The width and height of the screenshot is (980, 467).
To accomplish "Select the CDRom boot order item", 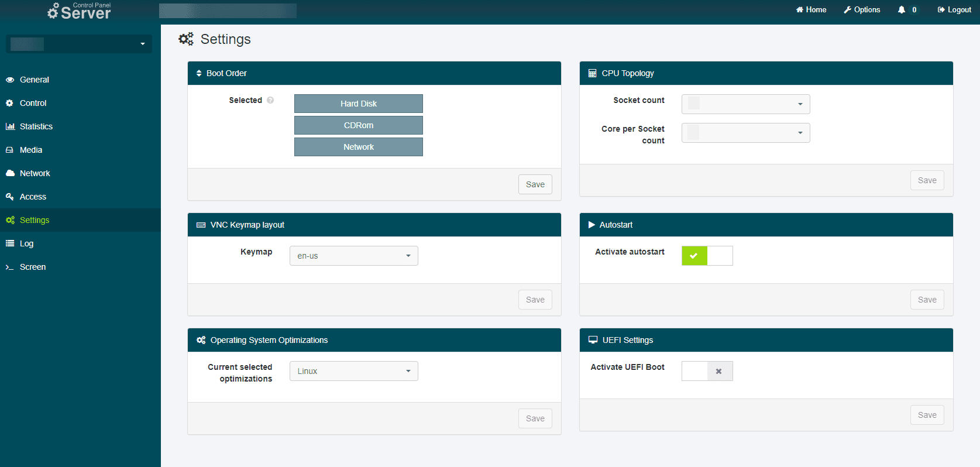I will [x=358, y=125].
